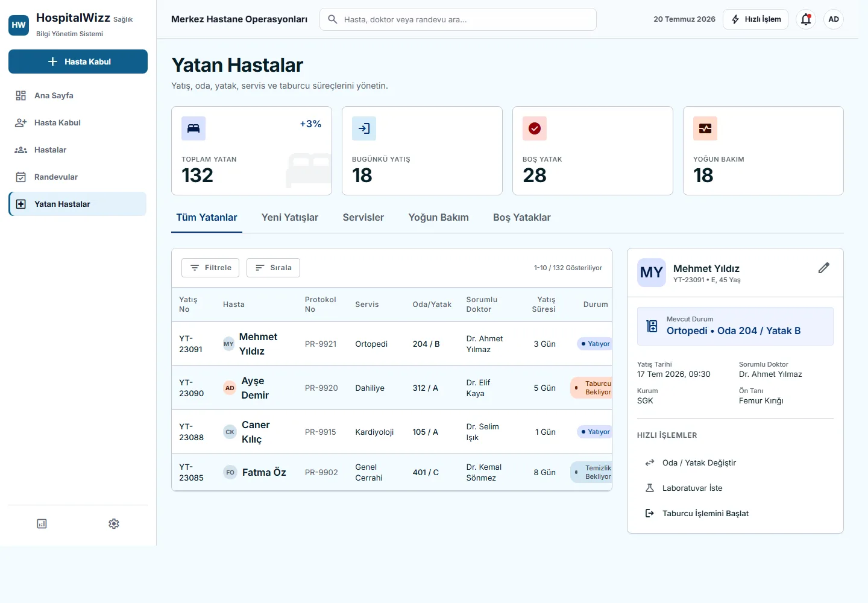This screenshot has width=868, height=603.
Task: Click the Servis column header
Action: (367, 305)
